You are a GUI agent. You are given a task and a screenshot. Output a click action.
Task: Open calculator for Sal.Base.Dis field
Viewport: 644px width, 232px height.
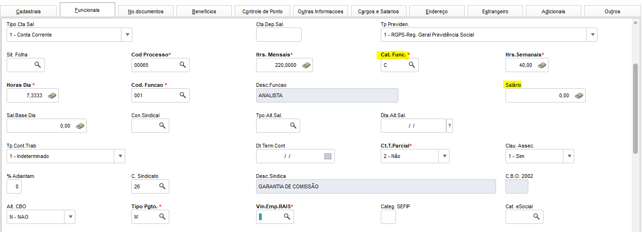(80, 126)
